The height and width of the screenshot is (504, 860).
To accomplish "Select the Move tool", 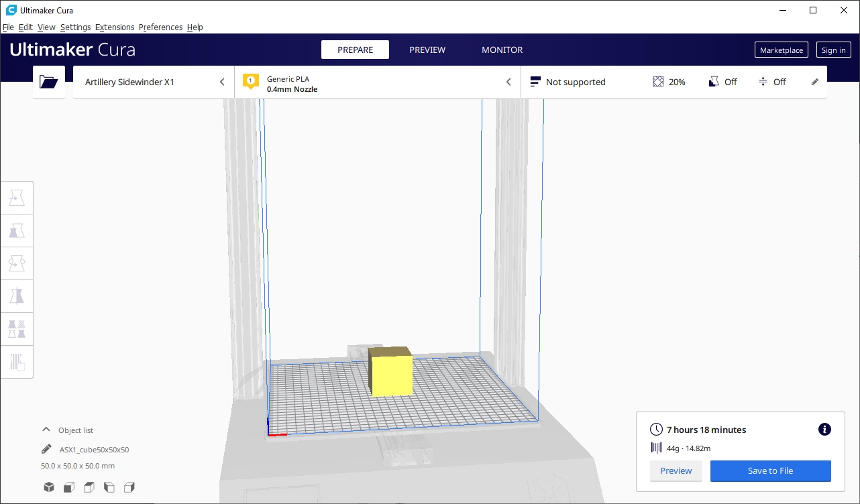I will tap(17, 197).
